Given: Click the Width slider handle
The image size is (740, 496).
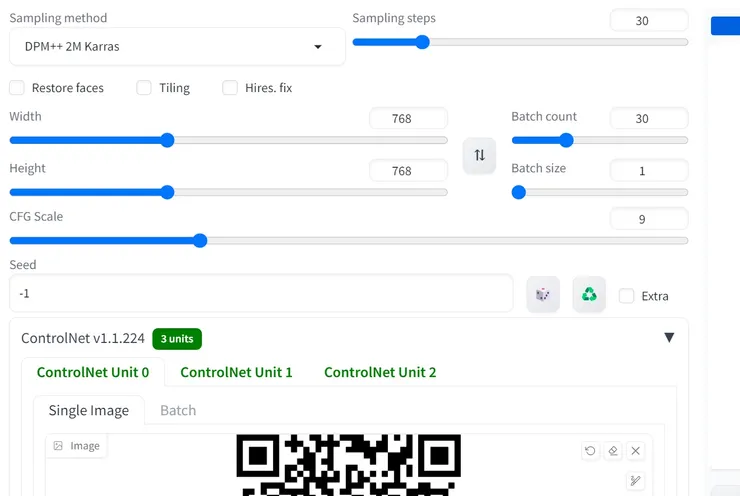Looking at the screenshot, I should coord(167,140).
